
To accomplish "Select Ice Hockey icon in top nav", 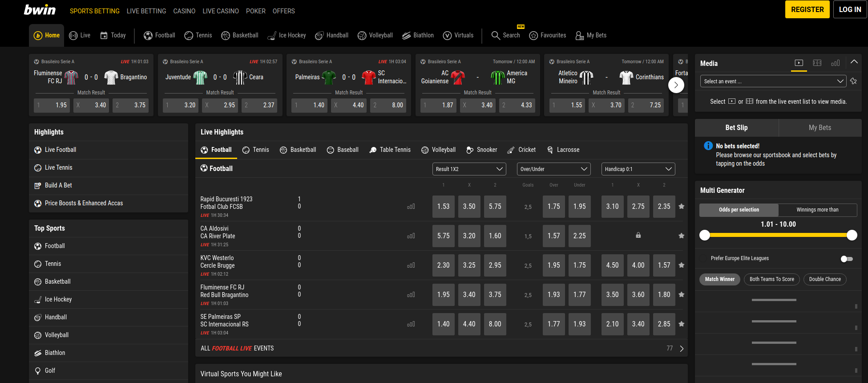I will 271,36.
